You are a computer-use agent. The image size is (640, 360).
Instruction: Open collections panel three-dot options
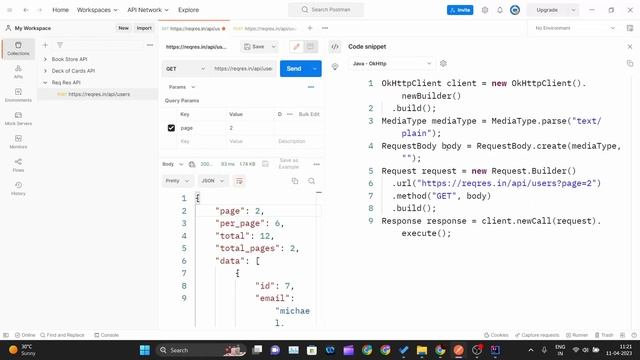[150, 45]
